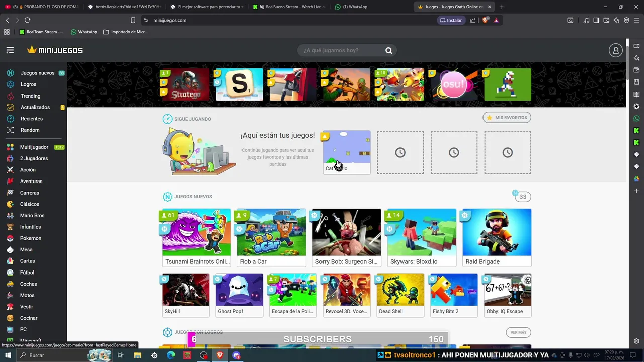Click the 2 Jugadores category icon
The height and width of the screenshot is (362, 644).
click(x=10, y=158)
